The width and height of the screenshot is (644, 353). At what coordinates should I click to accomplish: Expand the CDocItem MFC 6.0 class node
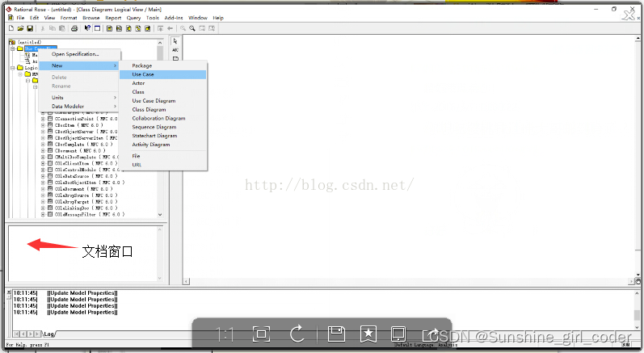43,125
